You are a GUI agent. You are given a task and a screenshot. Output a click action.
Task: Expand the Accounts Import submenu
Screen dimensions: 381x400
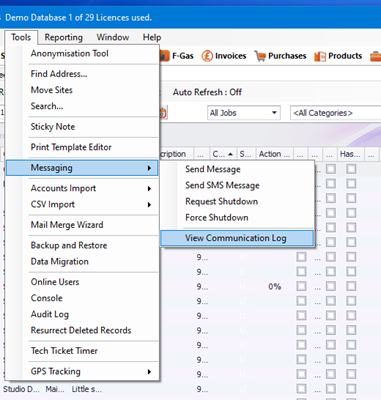coord(82,188)
